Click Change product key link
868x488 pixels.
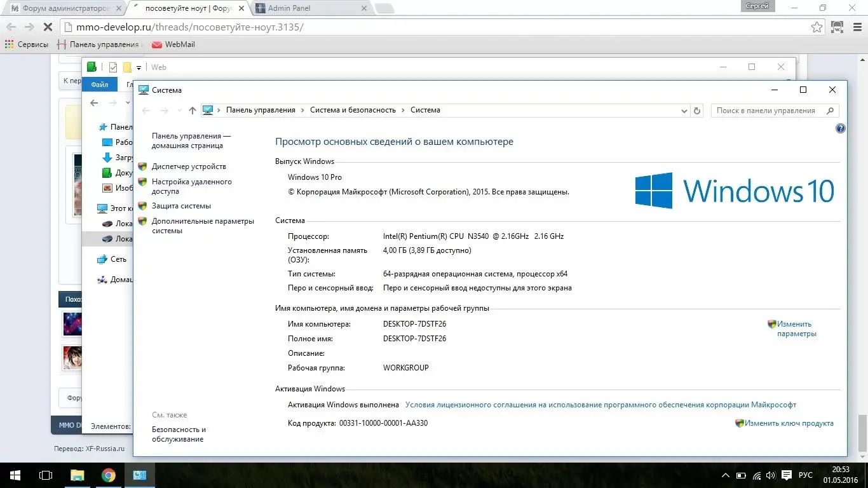(789, 423)
